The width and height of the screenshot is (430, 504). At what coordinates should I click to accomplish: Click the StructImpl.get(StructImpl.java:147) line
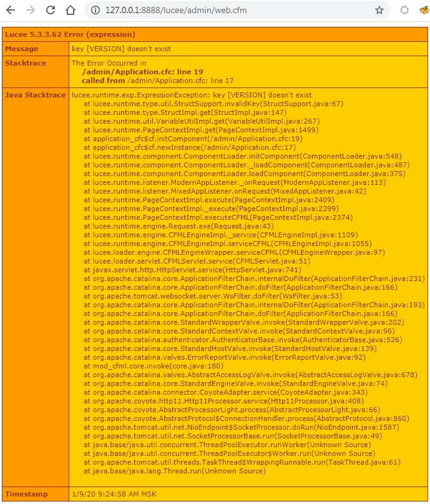[x=185, y=112]
